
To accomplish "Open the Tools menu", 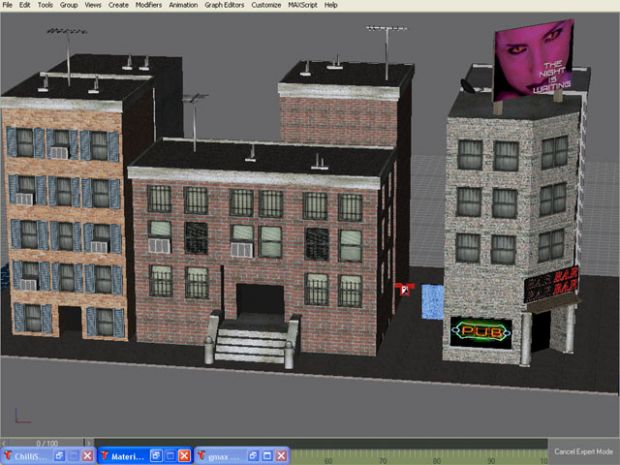I will pos(45,5).
